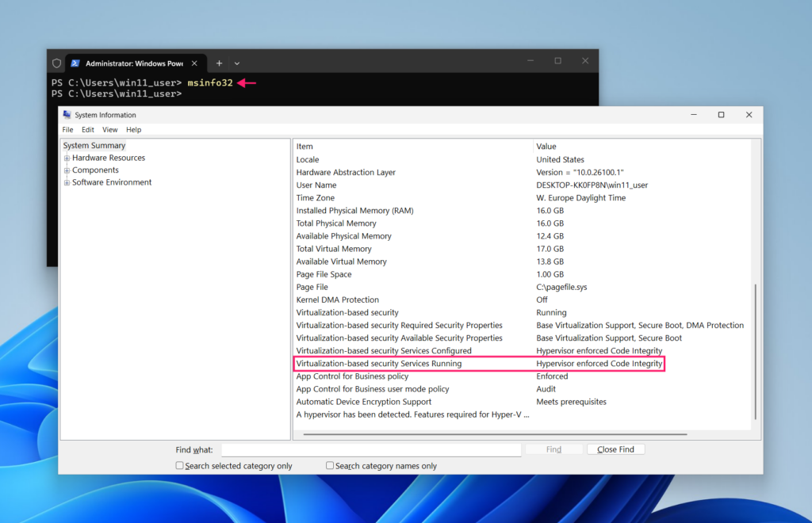Click the msinfo32 command in terminal
This screenshot has height=523, width=812.
tap(209, 82)
